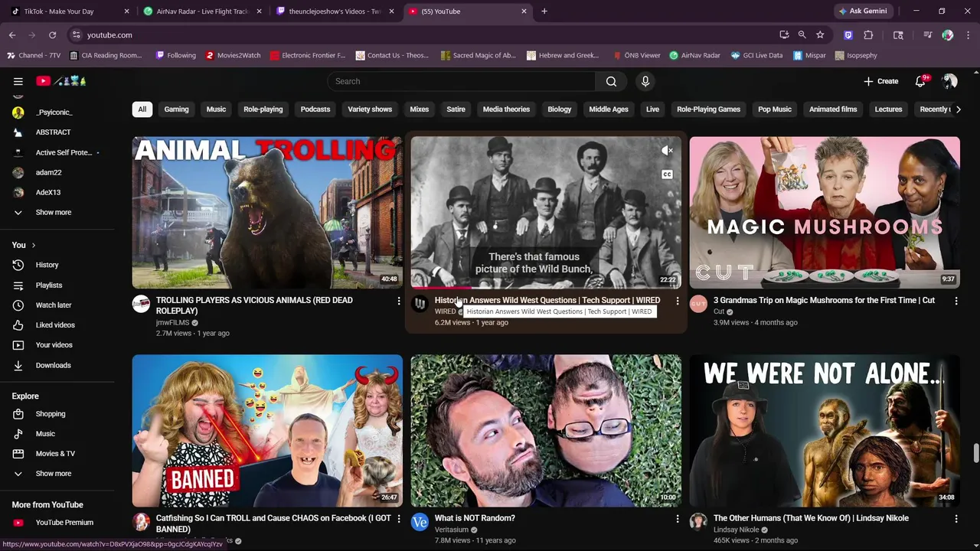Open the WIRED channel avatar

(420, 304)
